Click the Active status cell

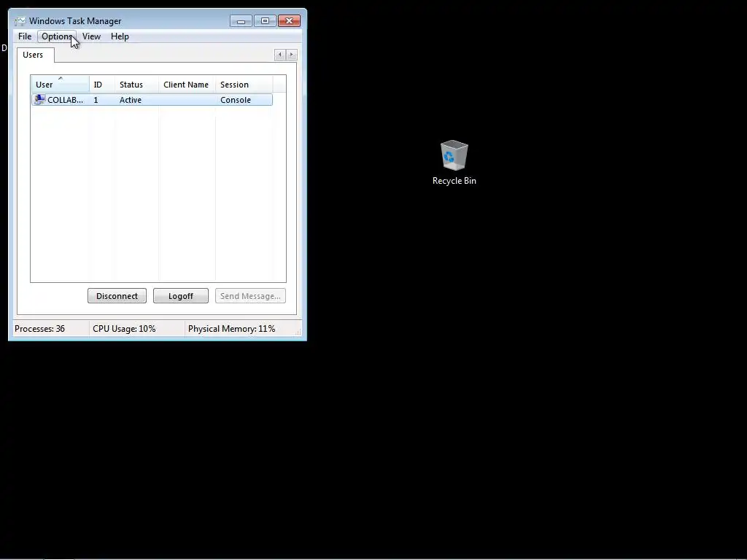(x=131, y=100)
